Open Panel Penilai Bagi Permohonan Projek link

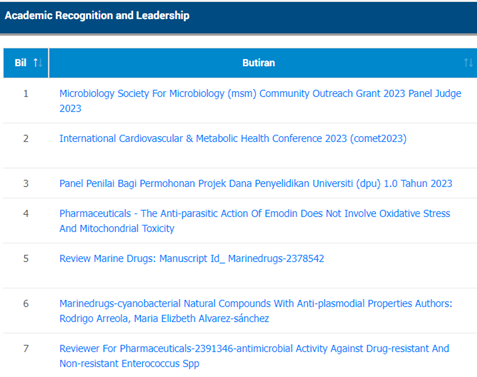point(256,183)
